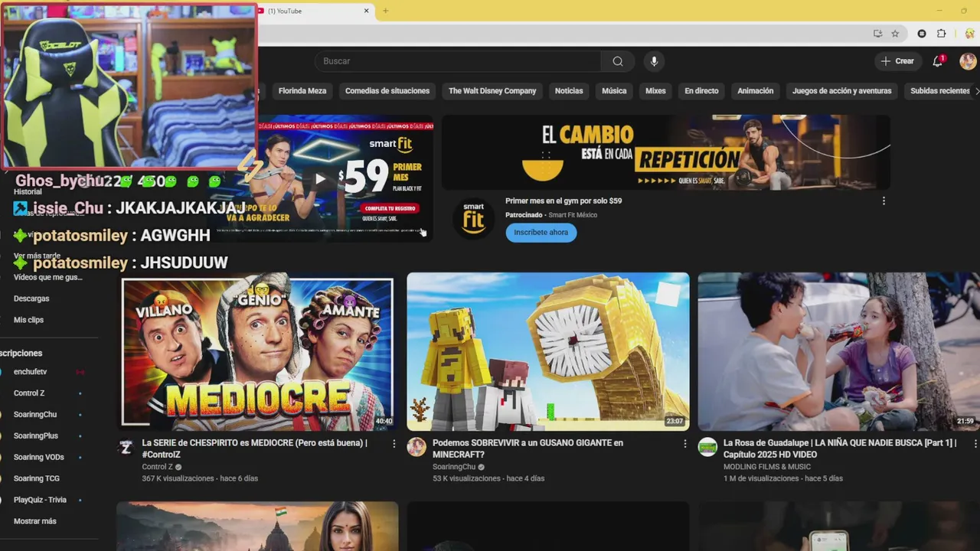980x551 pixels.
Task: Open the notifications bell
Action: [937, 61]
